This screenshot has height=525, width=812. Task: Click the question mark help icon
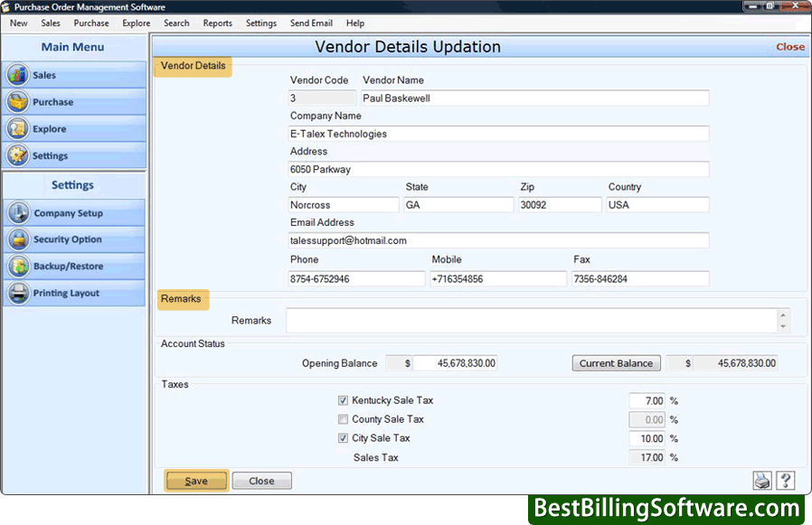(786, 481)
